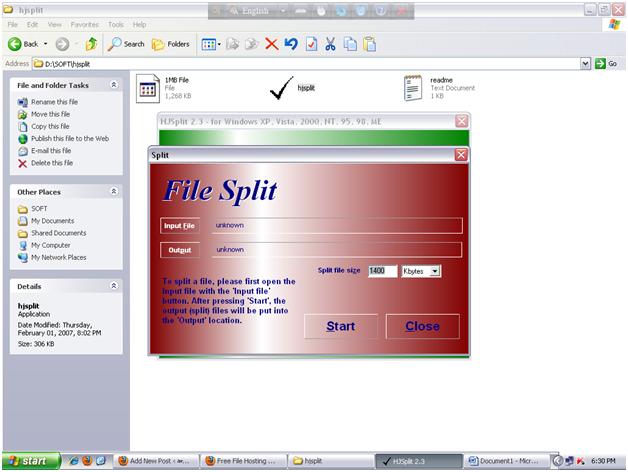
Task: Open the View menu
Action: coord(54,24)
